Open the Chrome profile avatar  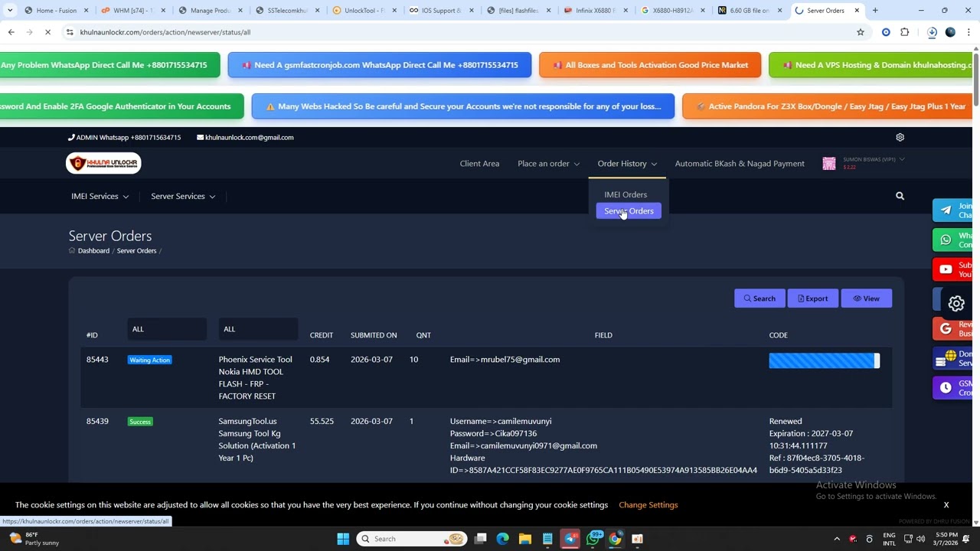950,32
